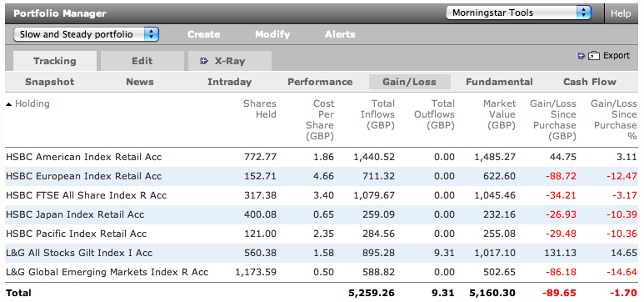Click market value 1,017.10
Viewport: 644px width, 302px height.
click(495, 253)
